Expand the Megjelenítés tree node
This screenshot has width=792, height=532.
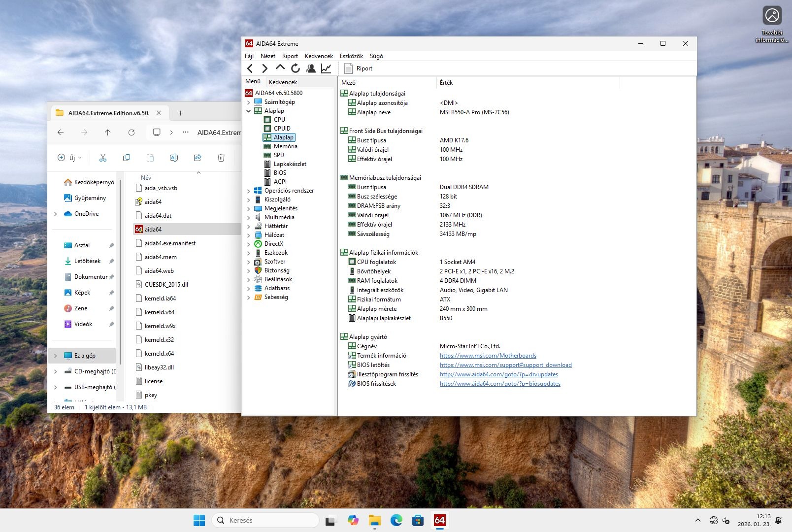pos(249,208)
